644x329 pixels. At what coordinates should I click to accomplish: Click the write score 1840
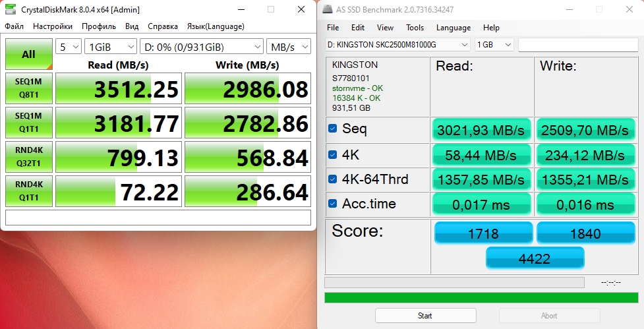(x=586, y=233)
